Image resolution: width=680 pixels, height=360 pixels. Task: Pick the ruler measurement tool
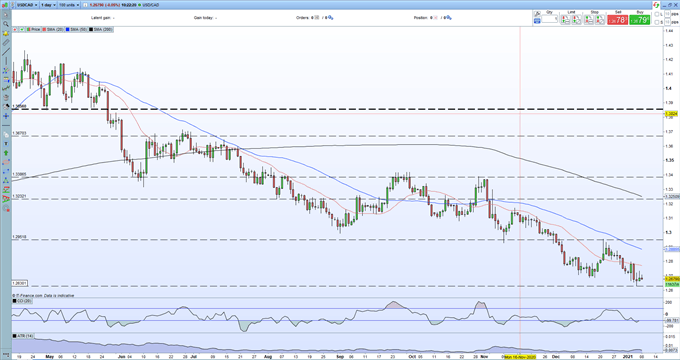[x=6, y=43]
